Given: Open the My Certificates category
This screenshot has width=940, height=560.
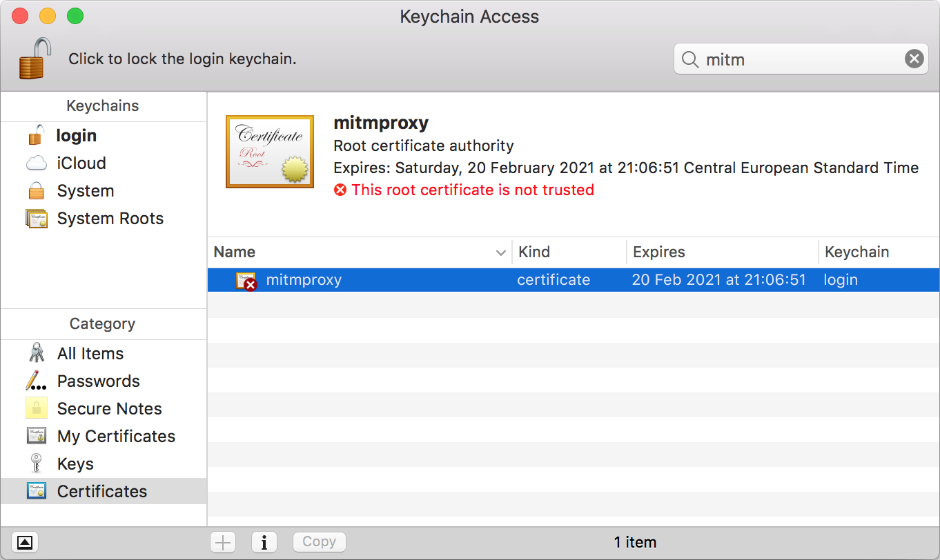Looking at the screenshot, I should [x=116, y=437].
